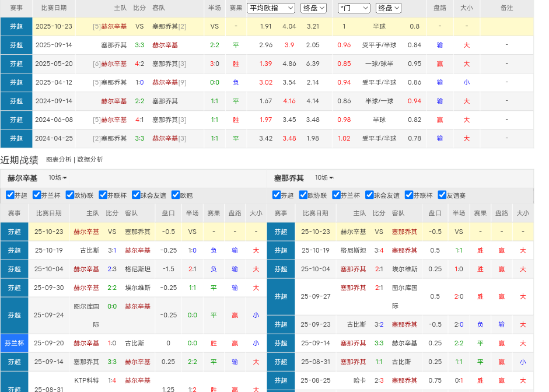Toggle 芬兰杯 checkbox under 赫尔辛基 filters
Image resolution: width=549 pixels, height=392 pixels.
37,195
